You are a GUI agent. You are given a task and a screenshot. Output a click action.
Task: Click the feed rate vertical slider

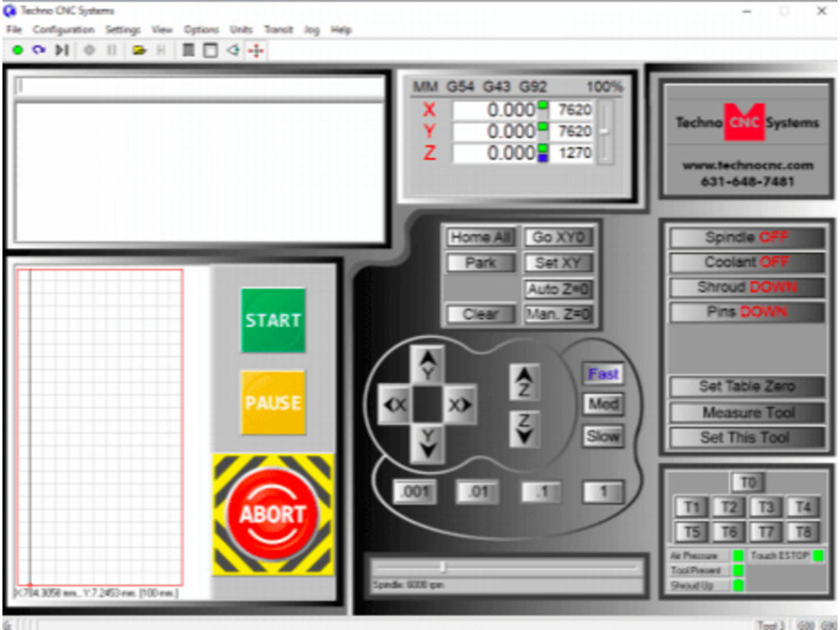605,131
